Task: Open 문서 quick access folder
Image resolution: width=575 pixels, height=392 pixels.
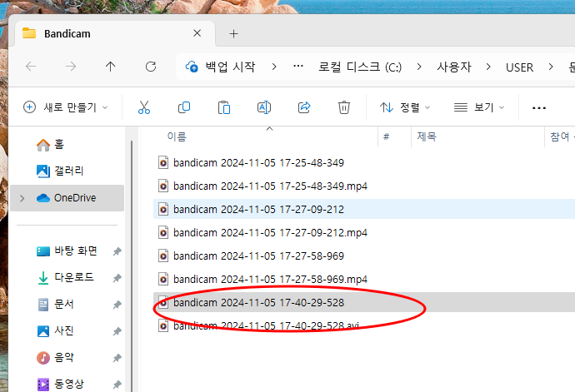Action: [x=55, y=304]
